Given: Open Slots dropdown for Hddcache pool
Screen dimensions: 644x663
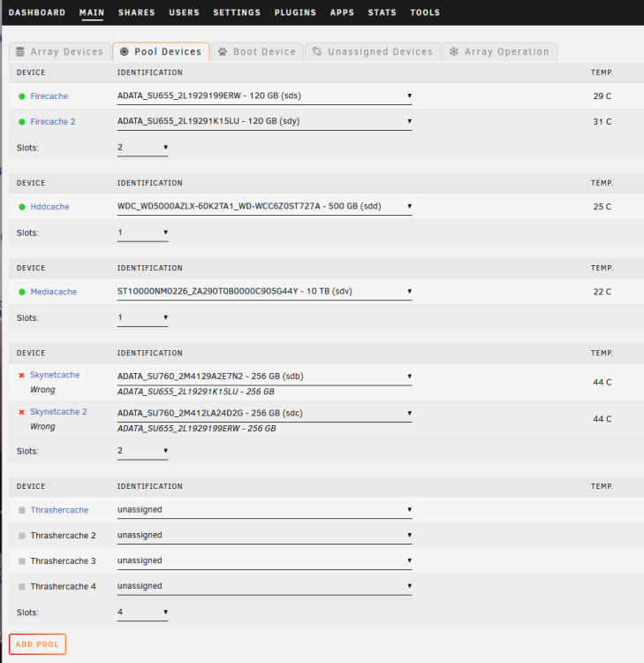Looking at the screenshot, I should 142,232.
